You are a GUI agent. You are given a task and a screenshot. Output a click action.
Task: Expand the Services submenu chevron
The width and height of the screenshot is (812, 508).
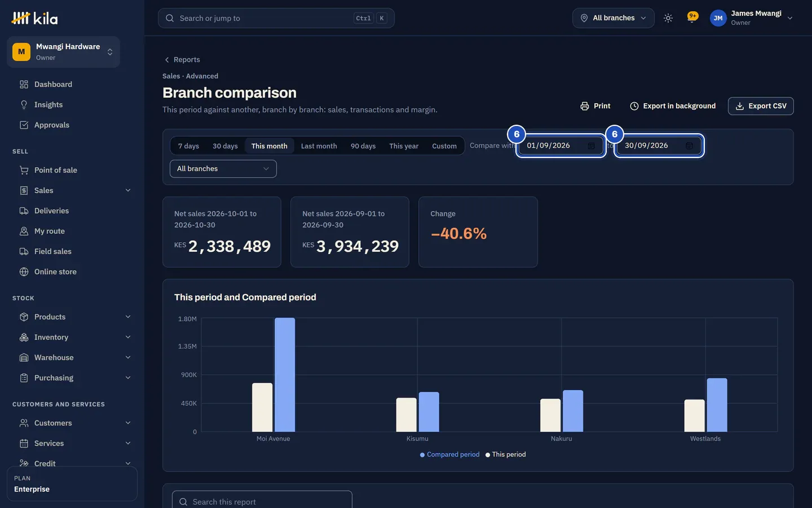pos(128,443)
